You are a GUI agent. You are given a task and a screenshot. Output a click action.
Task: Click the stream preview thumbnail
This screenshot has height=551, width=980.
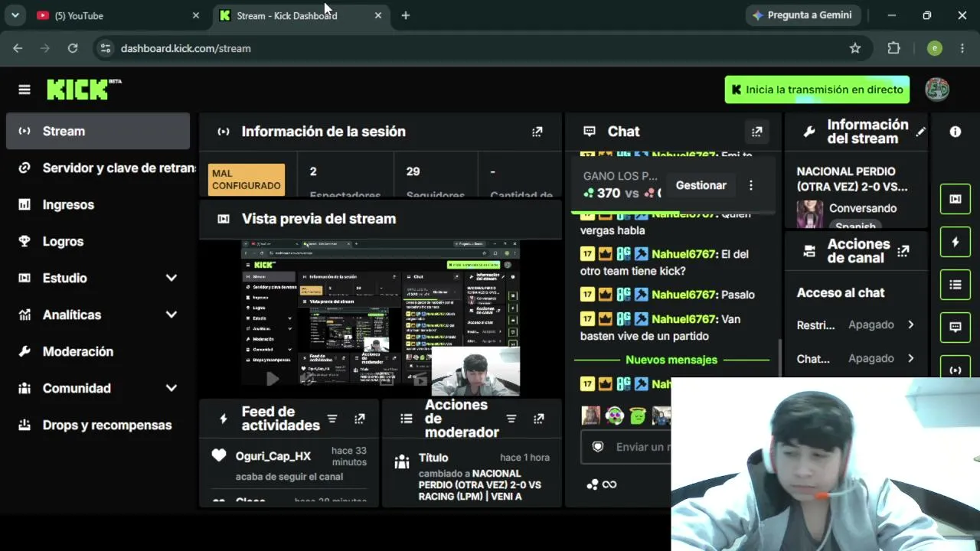[381, 318]
